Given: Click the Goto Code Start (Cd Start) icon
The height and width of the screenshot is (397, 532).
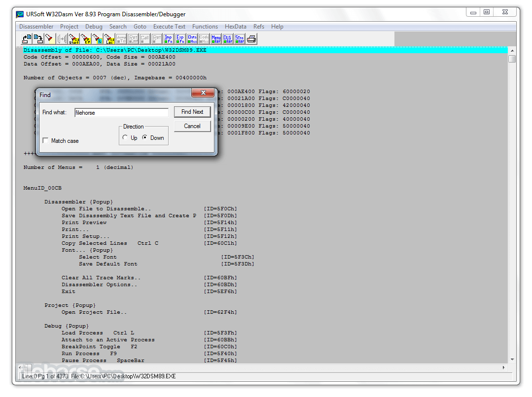Looking at the screenshot, I should (74, 39).
